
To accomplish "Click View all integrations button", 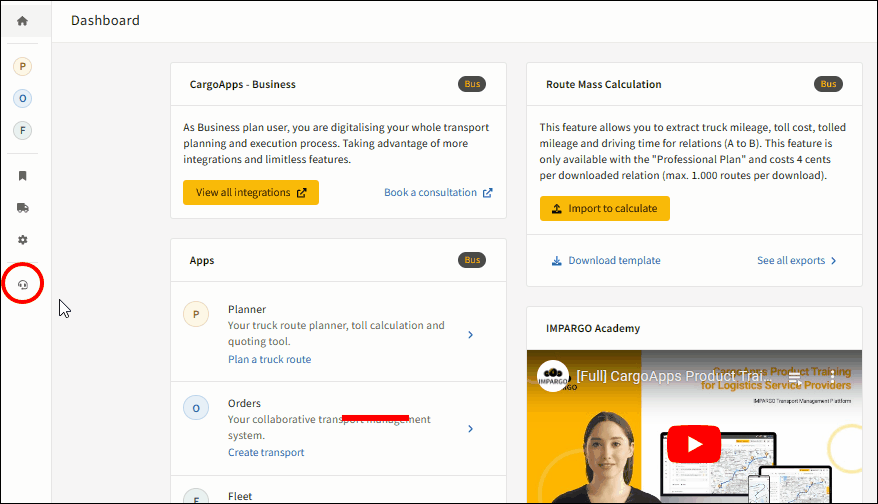I will click(x=251, y=193).
